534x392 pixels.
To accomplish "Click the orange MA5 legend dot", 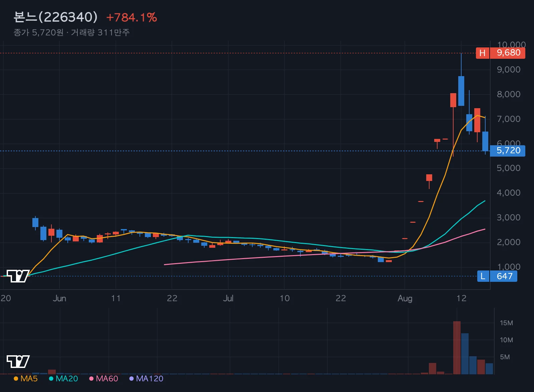I will click(16, 379).
